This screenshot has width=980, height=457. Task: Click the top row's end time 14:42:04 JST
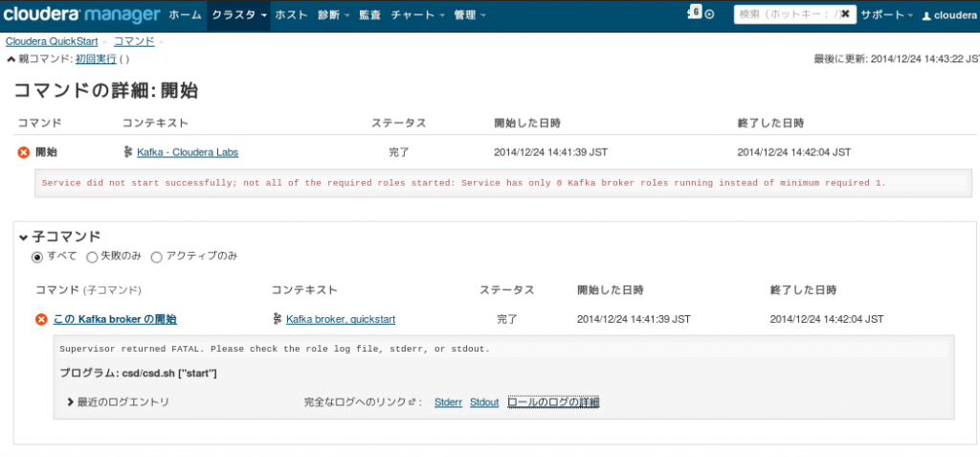(x=793, y=152)
